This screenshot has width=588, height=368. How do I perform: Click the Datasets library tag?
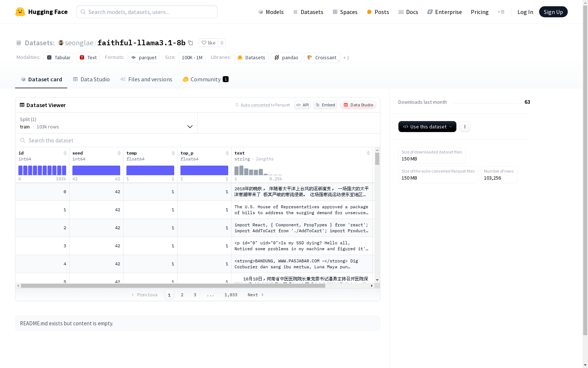(251, 57)
